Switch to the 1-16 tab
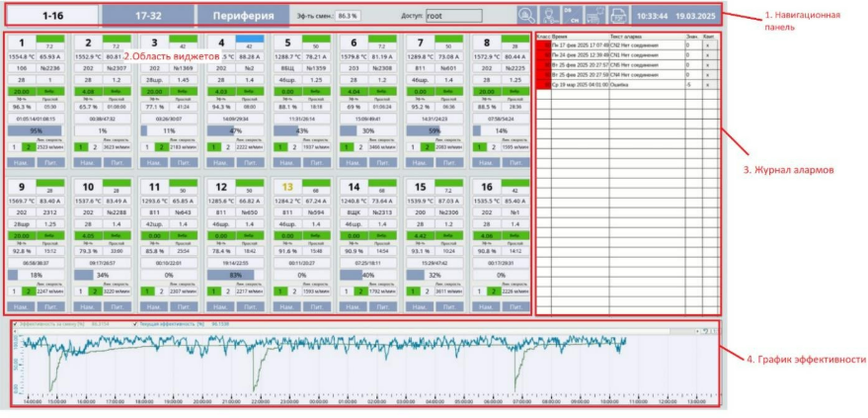The image size is (868, 418). pyautogui.click(x=52, y=16)
